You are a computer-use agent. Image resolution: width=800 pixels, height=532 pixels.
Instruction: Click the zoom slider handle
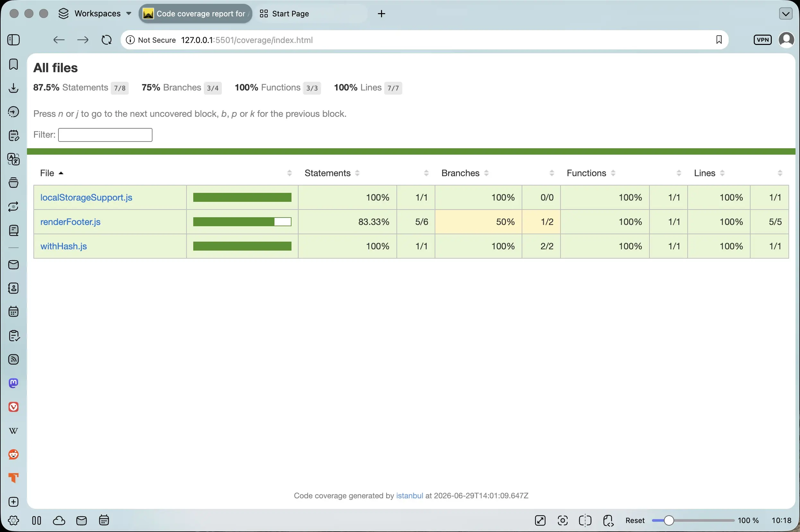coord(669,520)
